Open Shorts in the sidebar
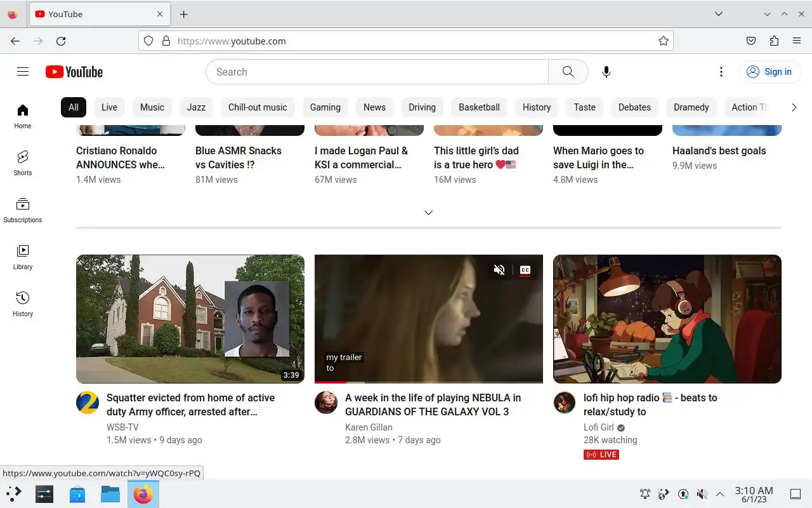The height and width of the screenshot is (508, 812). point(23,163)
